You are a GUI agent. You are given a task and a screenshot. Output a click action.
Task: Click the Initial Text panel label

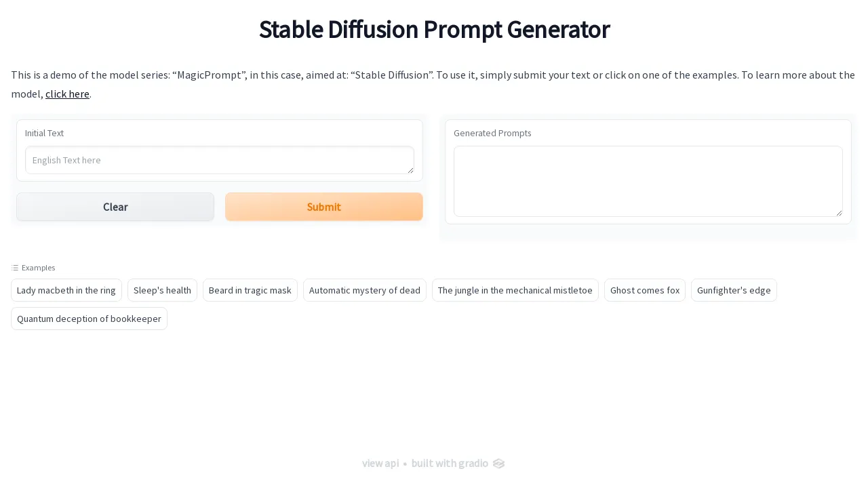(44, 133)
